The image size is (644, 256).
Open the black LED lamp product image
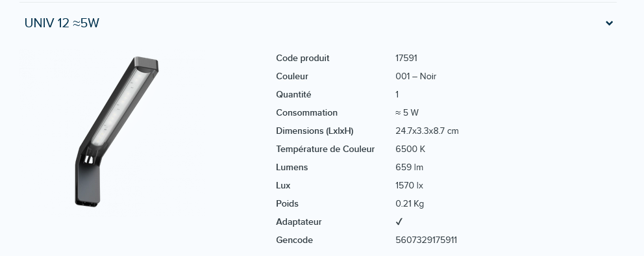point(117,131)
